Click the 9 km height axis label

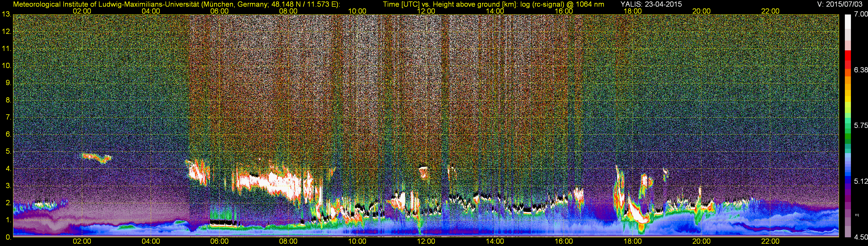[x=8, y=83]
